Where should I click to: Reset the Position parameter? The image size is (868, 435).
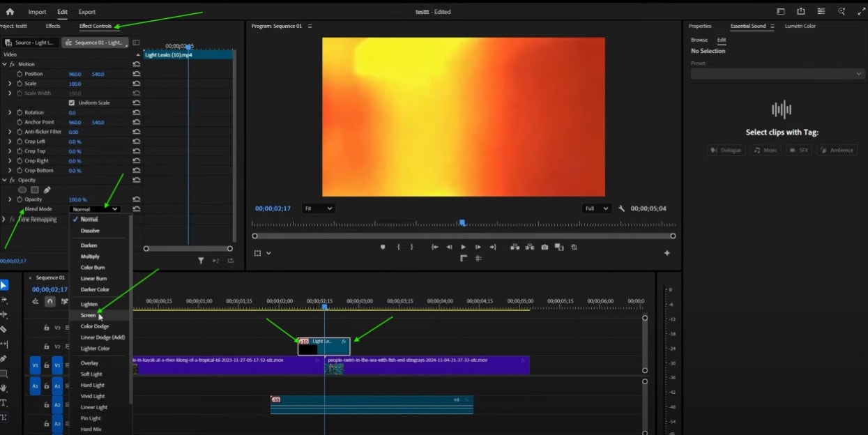pyautogui.click(x=136, y=74)
